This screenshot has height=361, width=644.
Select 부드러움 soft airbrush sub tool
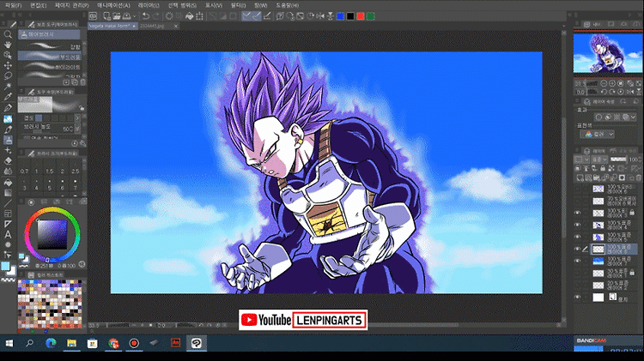(x=50, y=56)
